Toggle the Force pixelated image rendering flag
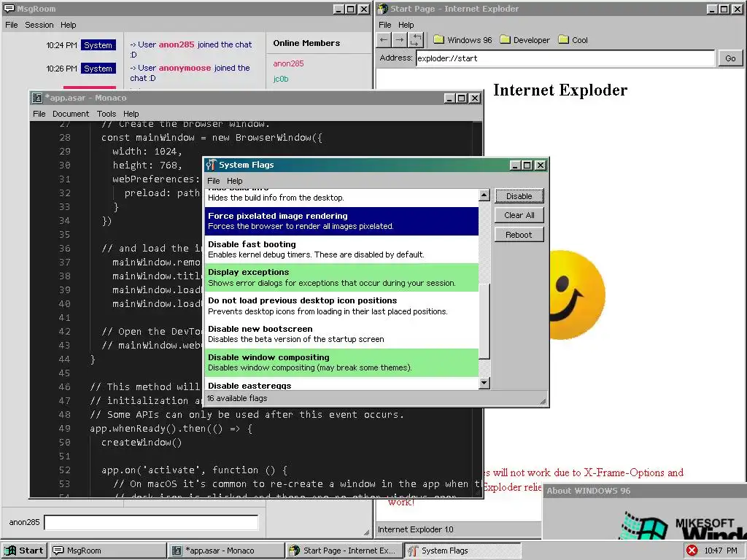The image size is (747, 560). pos(341,221)
